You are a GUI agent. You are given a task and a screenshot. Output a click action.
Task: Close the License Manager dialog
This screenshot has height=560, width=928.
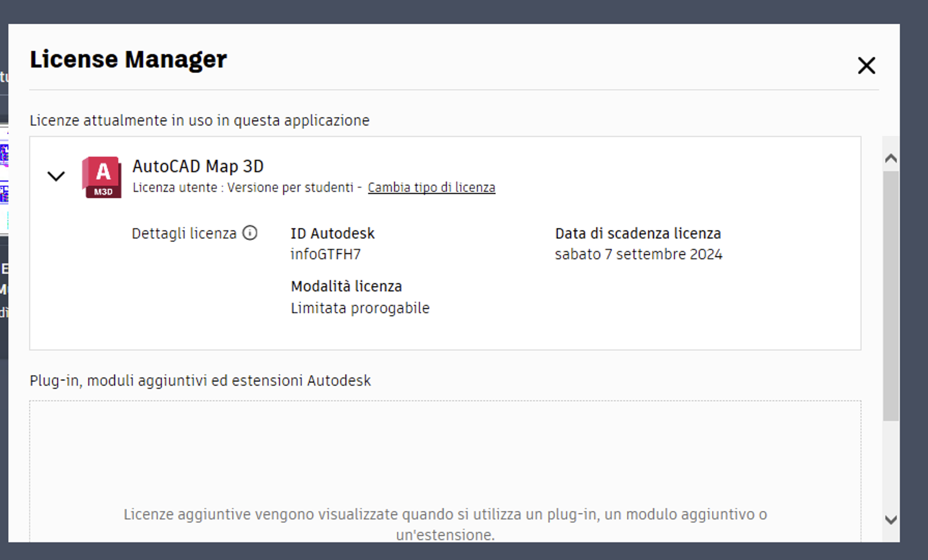click(866, 66)
